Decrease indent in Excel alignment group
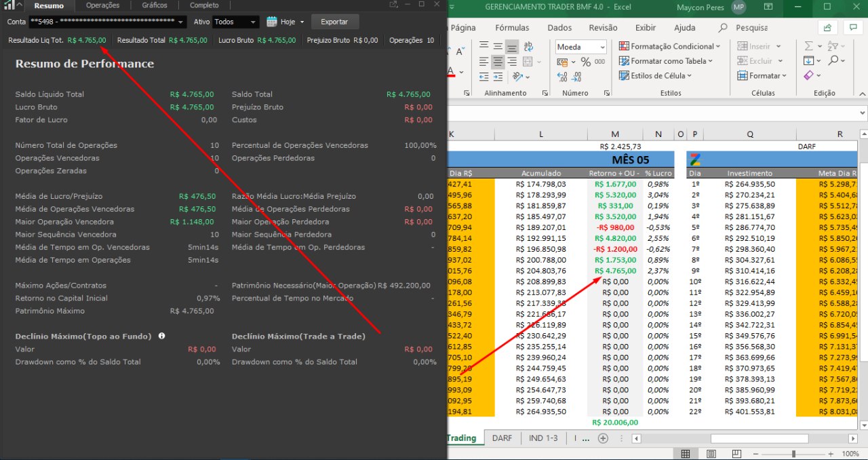Screen dimensions: 868x460 coord(484,76)
